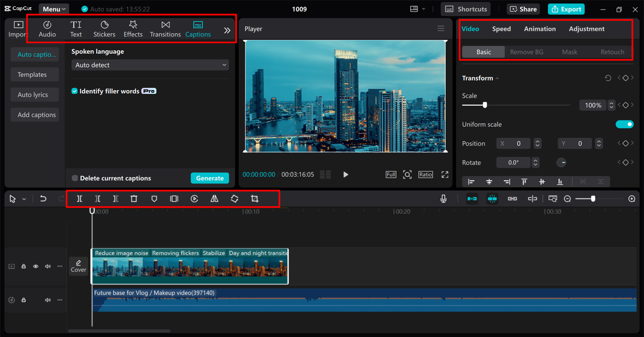Click the Cover edit button
Screen dimensions: 644x337
(x=78, y=266)
